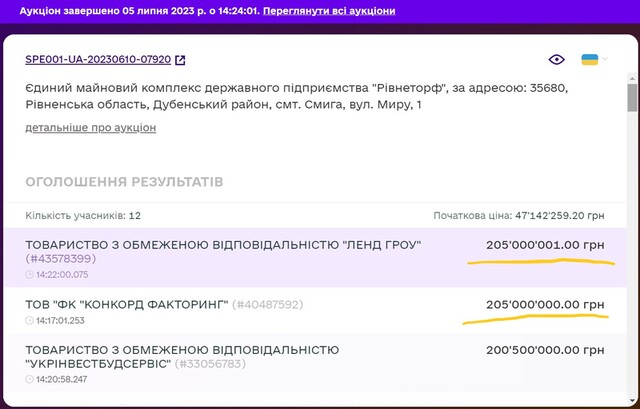Image resolution: width=640 pixels, height=409 pixels.
Task: Open the external link icon beside the auction ID
Action: coord(180,60)
